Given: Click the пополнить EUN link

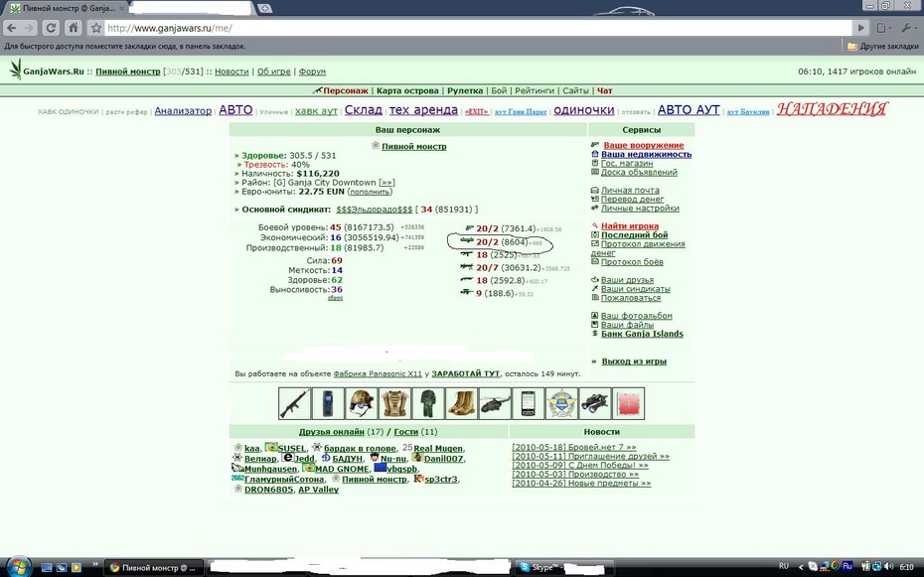Looking at the screenshot, I should (370, 192).
